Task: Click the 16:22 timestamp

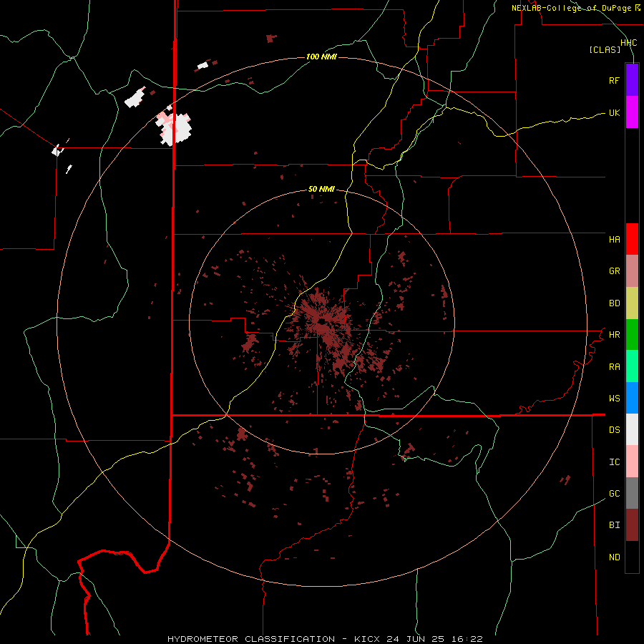Action: [467, 639]
